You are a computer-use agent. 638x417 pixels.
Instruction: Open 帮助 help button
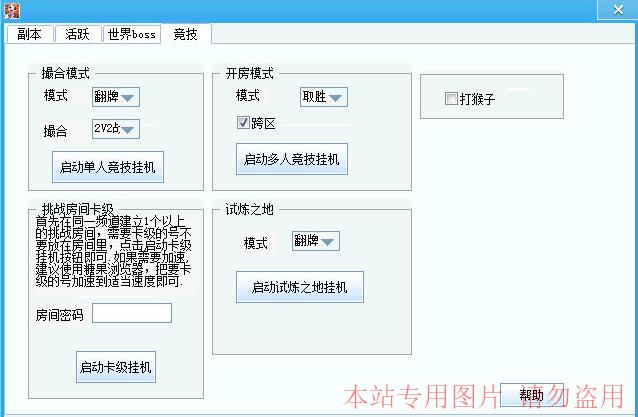531,395
